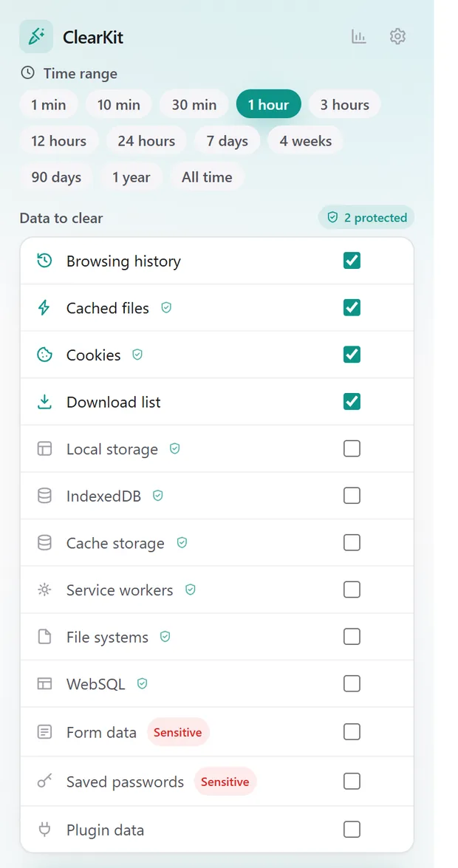458x868 pixels.
Task: Check the Service workers checkbox
Action: (352, 590)
